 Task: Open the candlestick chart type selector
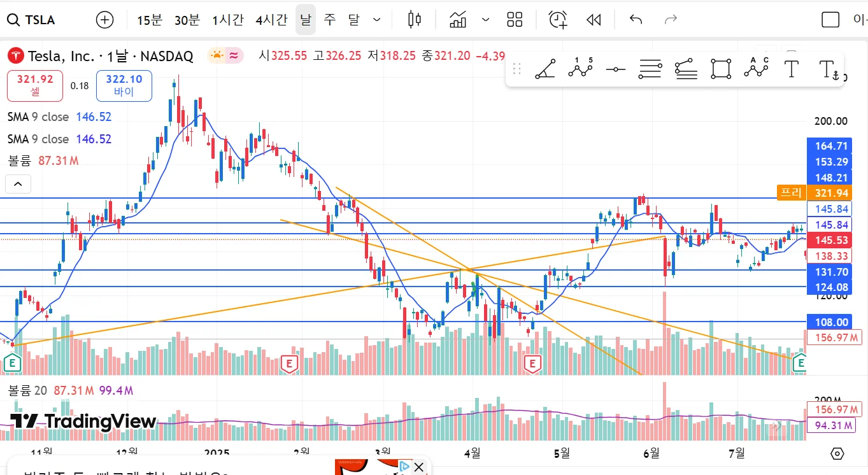tap(415, 20)
